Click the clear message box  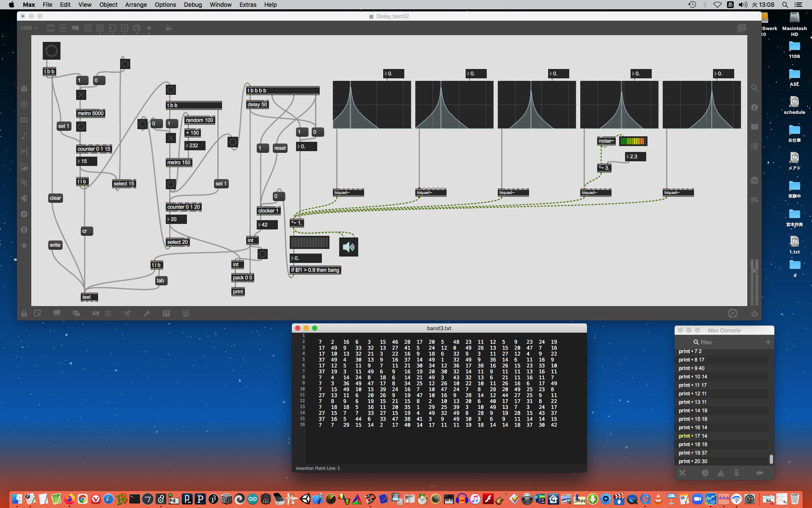[55, 198]
